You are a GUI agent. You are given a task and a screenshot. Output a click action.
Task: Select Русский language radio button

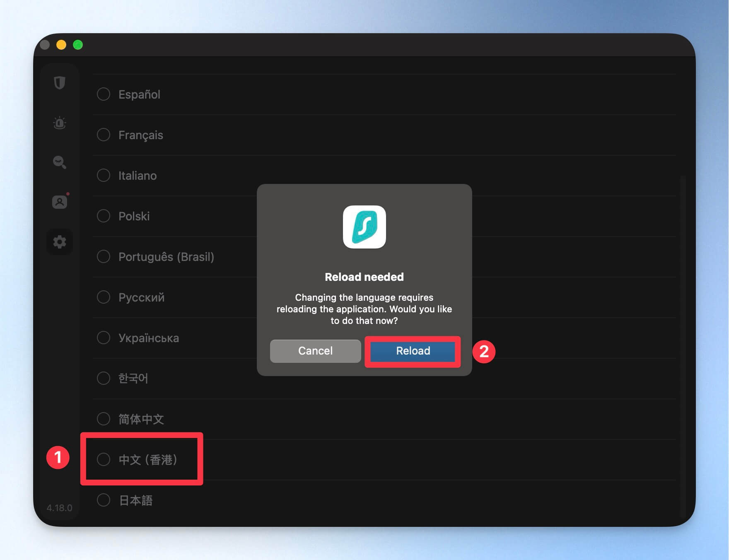pos(104,297)
